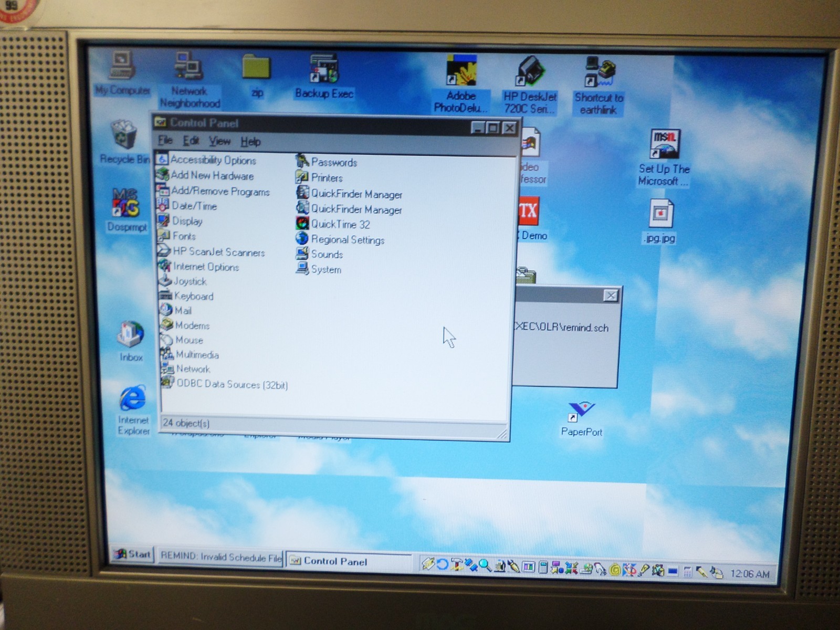Select the System applet
This screenshot has height=630, width=840.
(319, 269)
